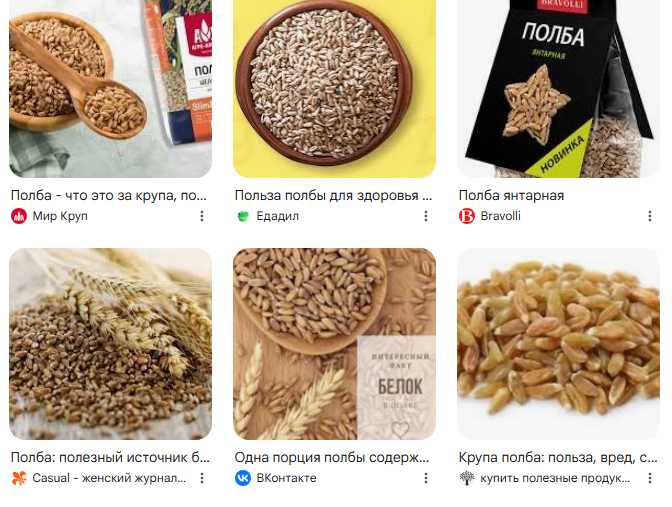Open three-dot menu for Крупа полба result

[x=650, y=478]
